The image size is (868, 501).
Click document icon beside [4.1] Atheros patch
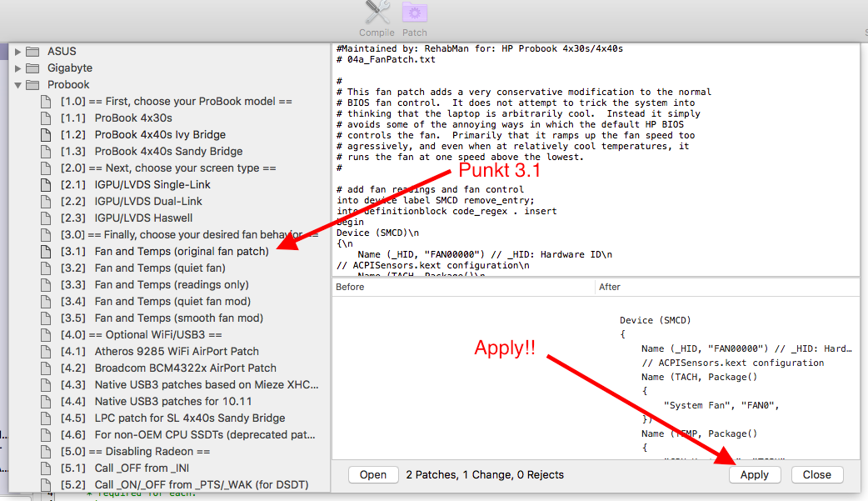coord(45,351)
